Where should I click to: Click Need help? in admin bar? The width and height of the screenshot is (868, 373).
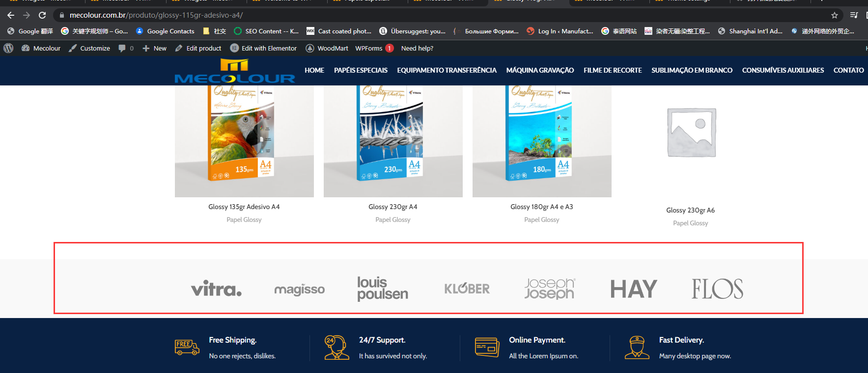(x=417, y=48)
